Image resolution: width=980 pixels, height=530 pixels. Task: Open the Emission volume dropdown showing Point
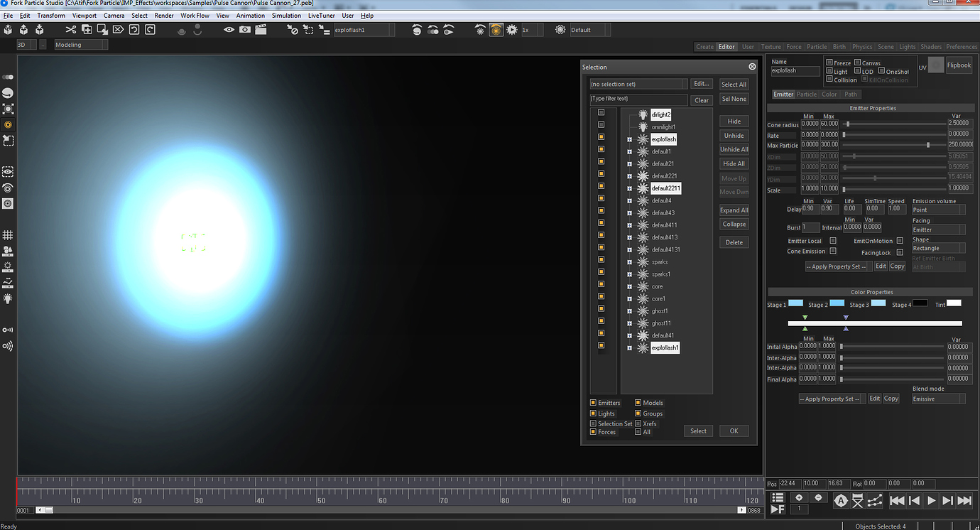click(x=938, y=208)
